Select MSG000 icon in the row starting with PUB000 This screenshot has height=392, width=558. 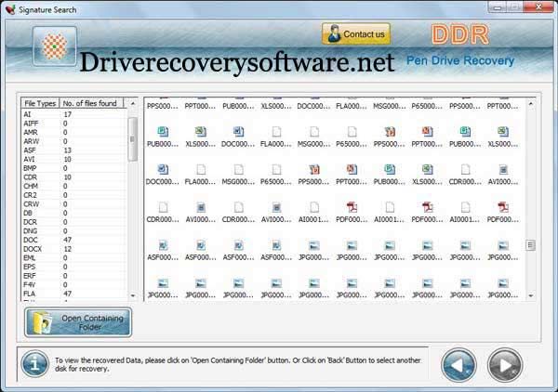(x=314, y=132)
